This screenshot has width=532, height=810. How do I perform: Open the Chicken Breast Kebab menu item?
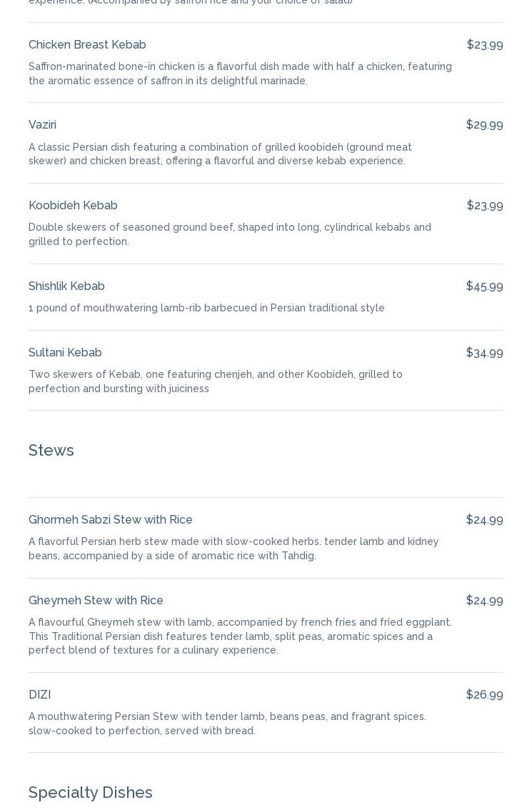(x=87, y=45)
